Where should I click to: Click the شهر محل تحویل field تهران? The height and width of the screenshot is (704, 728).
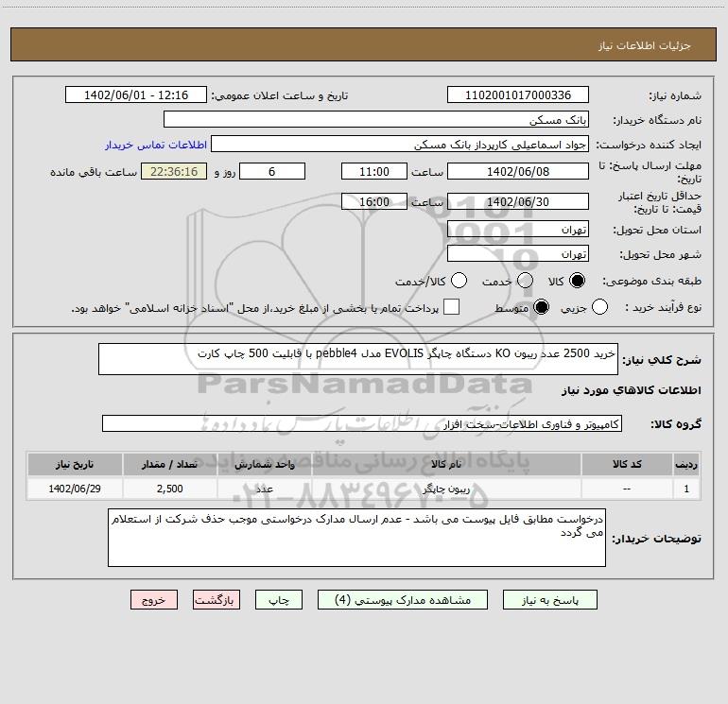click(x=518, y=253)
